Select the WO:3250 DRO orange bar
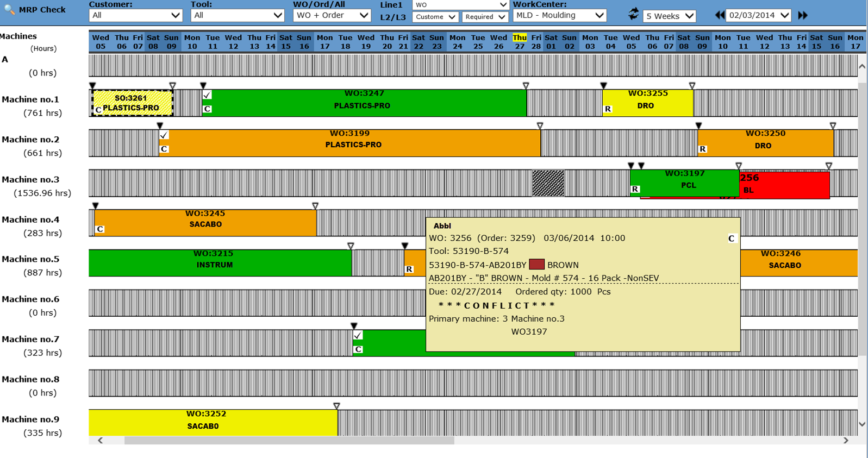Viewport: 868px width, 458px height. [765, 143]
